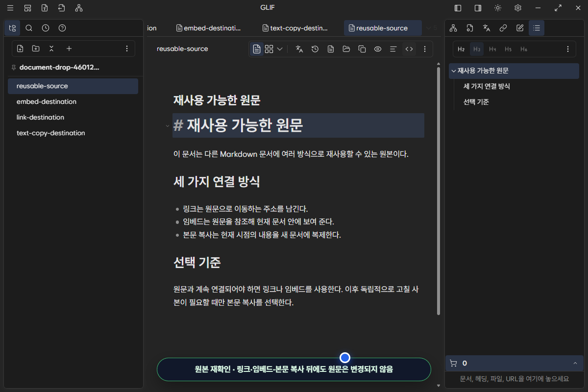Open the help question mark icon
The height and width of the screenshot is (392, 588).
pos(62,28)
